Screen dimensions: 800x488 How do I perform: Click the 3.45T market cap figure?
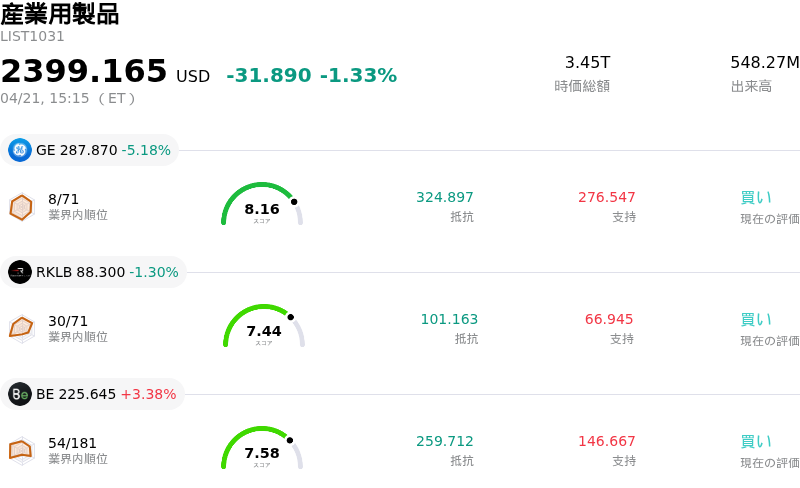(587, 63)
